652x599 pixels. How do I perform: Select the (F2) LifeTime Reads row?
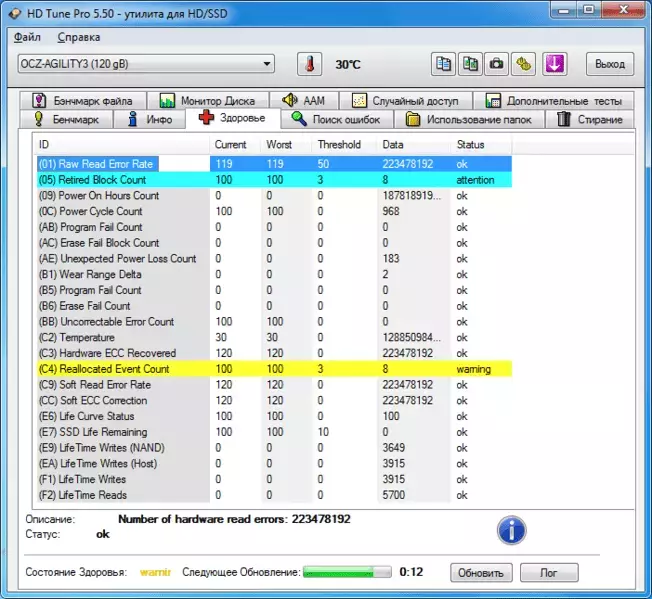click(274, 495)
